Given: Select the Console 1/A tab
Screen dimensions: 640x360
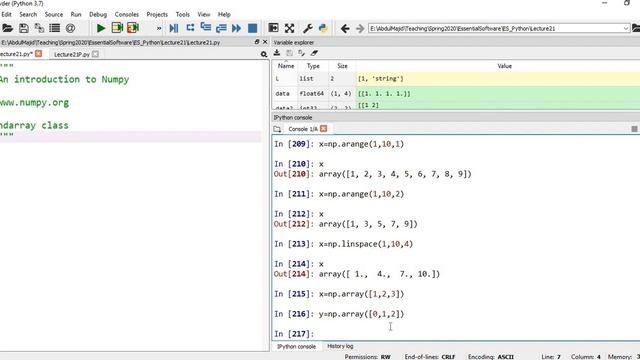Looking at the screenshot, I should pos(303,129).
